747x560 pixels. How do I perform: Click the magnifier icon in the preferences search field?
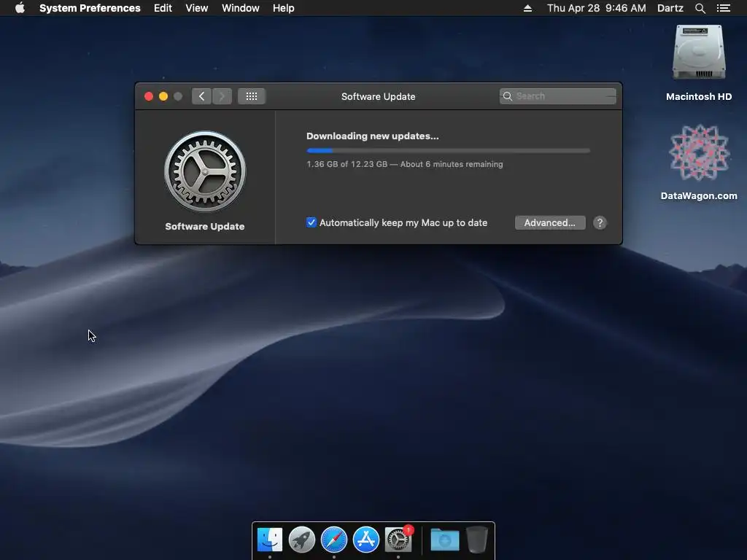(508, 96)
